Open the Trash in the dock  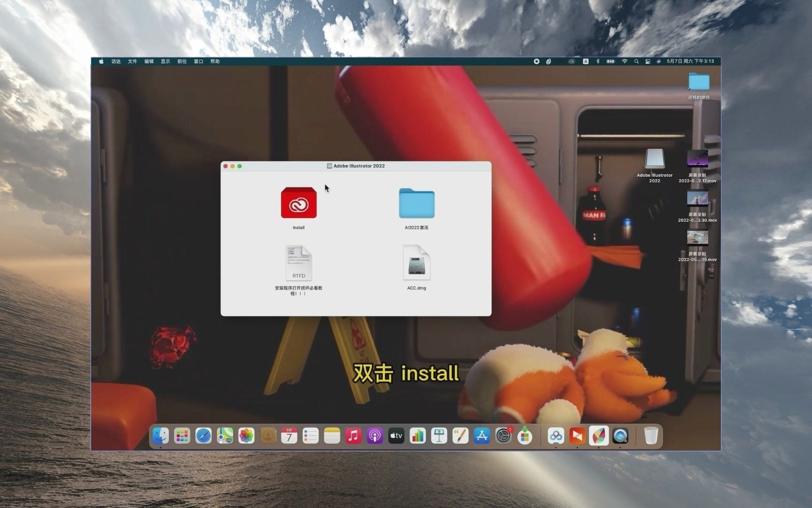pyautogui.click(x=651, y=436)
